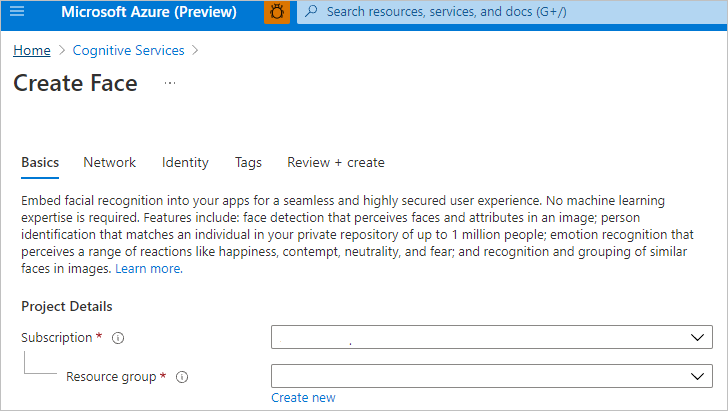The width and height of the screenshot is (728, 411).
Task: Open the ellipsis menu beside Create Face
Action: coord(170,83)
